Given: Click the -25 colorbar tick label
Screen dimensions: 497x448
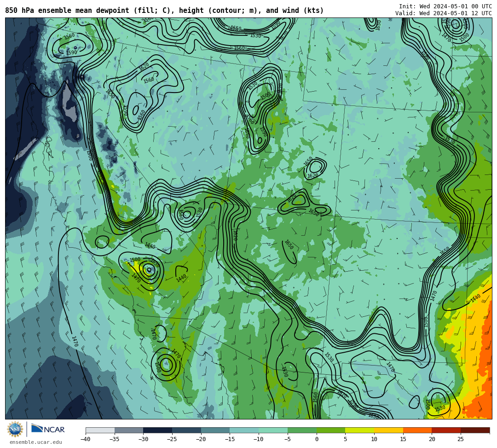Looking at the screenshot, I should [x=172, y=439].
